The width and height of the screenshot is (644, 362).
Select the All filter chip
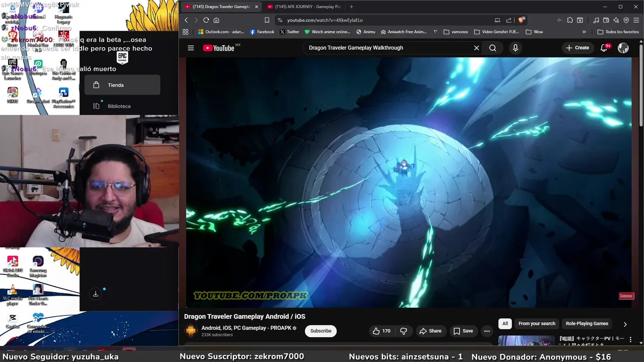click(x=505, y=324)
